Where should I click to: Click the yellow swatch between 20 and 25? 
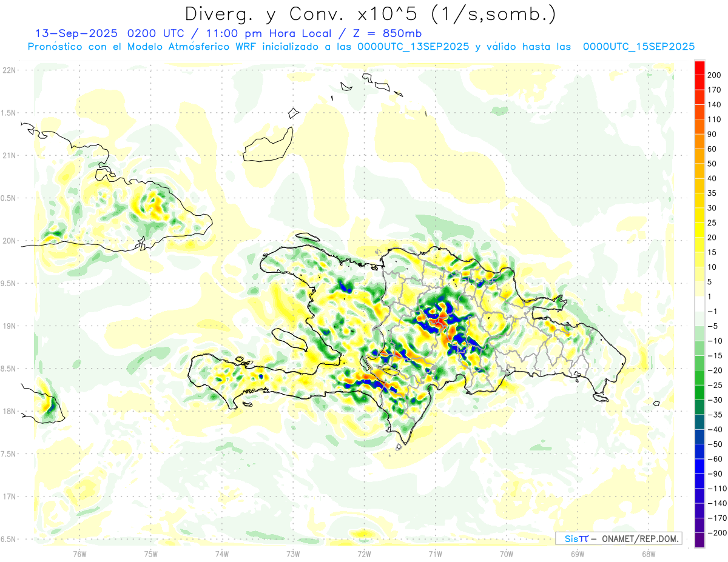(699, 230)
